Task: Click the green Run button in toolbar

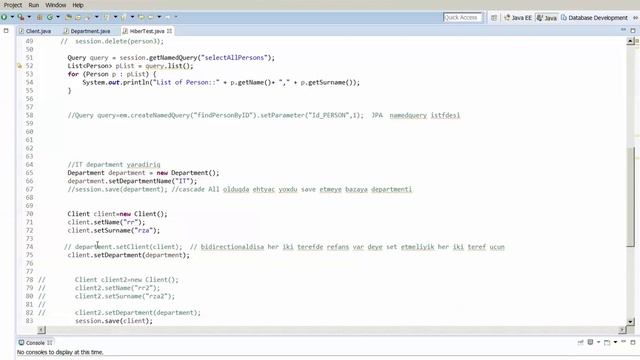Action: tap(4, 17)
